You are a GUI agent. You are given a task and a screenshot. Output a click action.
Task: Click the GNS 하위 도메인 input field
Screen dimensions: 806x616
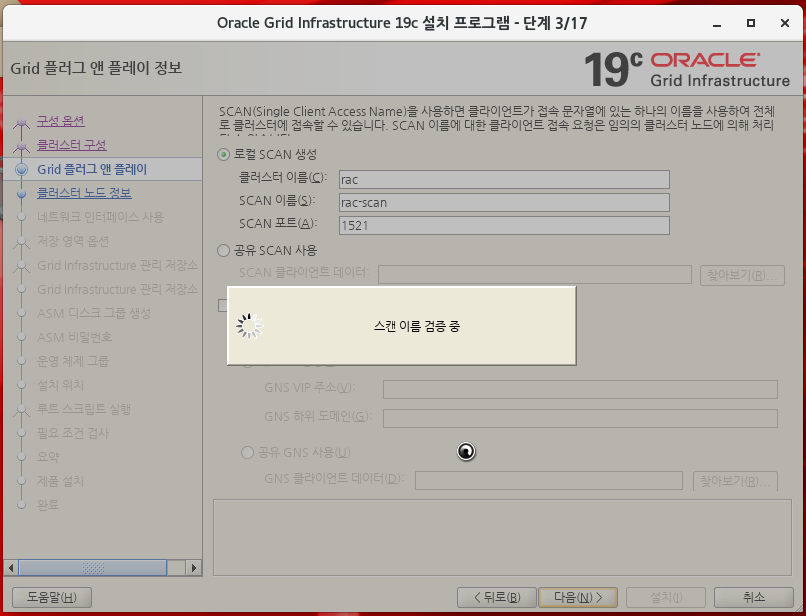pos(580,419)
